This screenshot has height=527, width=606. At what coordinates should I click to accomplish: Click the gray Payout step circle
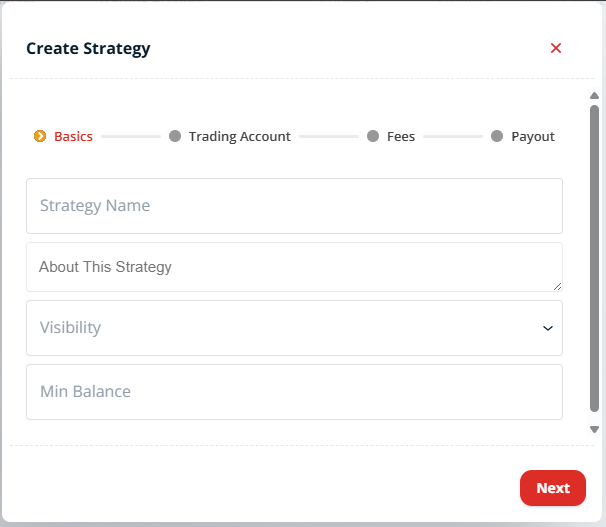tap(497, 136)
